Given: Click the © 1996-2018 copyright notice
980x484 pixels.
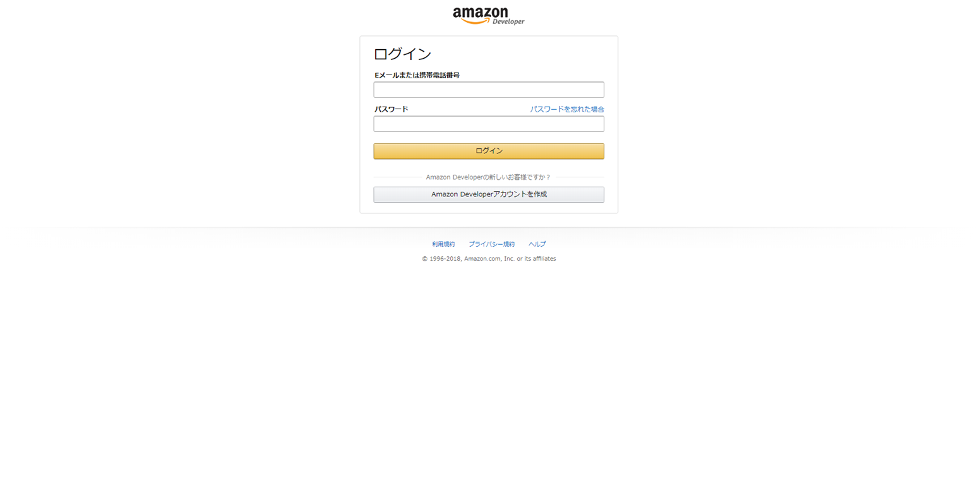Looking at the screenshot, I should click(489, 259).
